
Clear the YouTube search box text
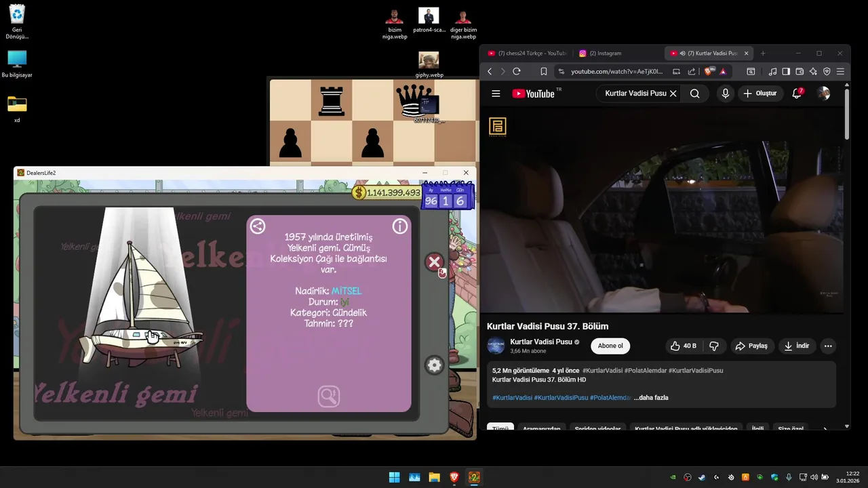point(673,94)
